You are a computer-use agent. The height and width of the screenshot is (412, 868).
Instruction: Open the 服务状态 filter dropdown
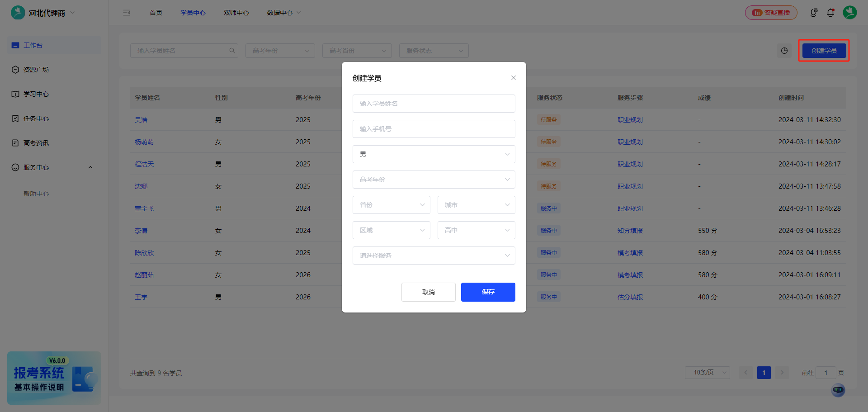click(433, 50)
